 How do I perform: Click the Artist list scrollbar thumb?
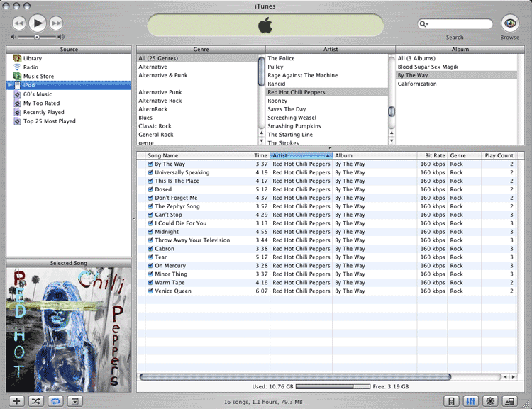(392, 111)
